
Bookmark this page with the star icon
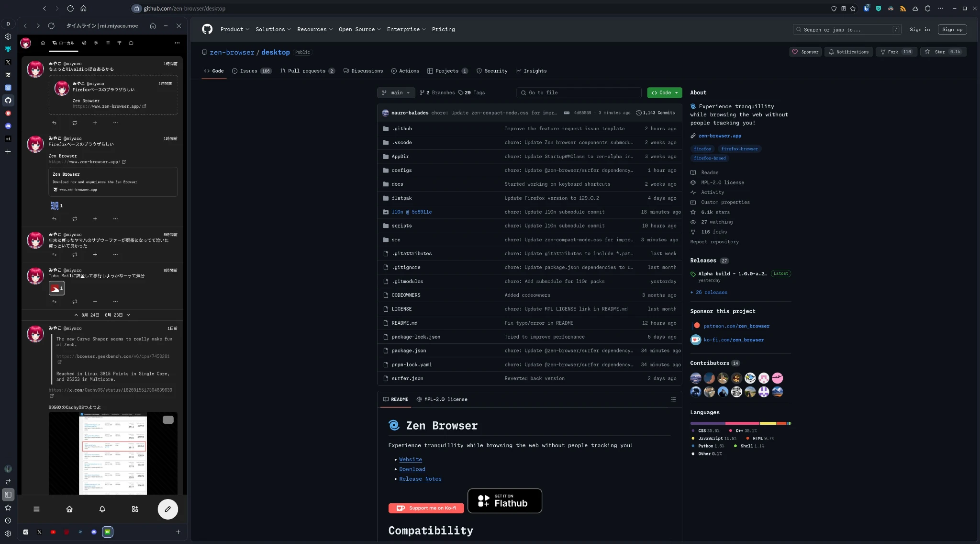[x=853, y=9]
